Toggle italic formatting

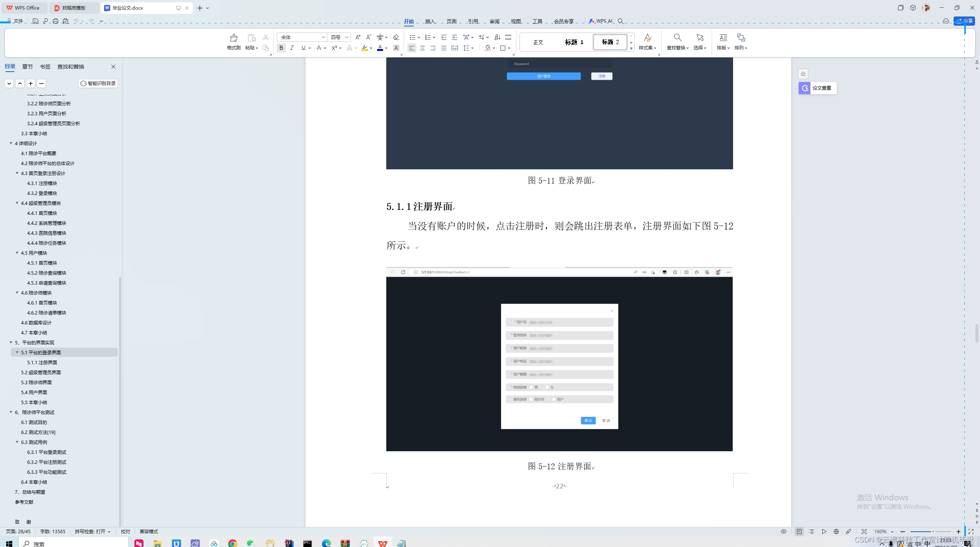pos(292,48)
